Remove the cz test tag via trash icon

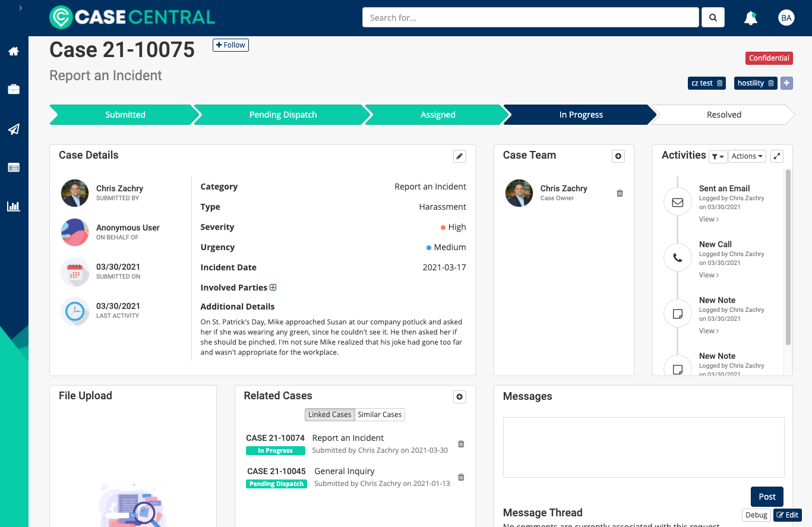[720, 83]
